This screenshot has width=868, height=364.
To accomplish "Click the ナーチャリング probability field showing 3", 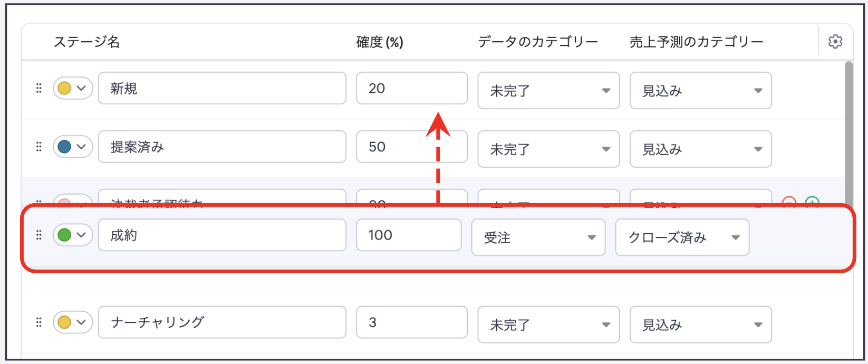I will tap(411, 322).
